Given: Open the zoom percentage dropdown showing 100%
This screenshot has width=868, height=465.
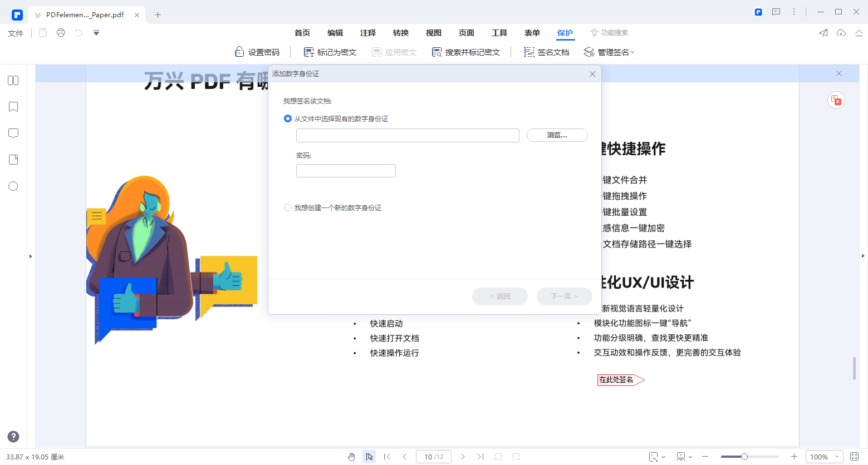Looking at the screenshot, I should pyautogui.click(x=824, y=456).
